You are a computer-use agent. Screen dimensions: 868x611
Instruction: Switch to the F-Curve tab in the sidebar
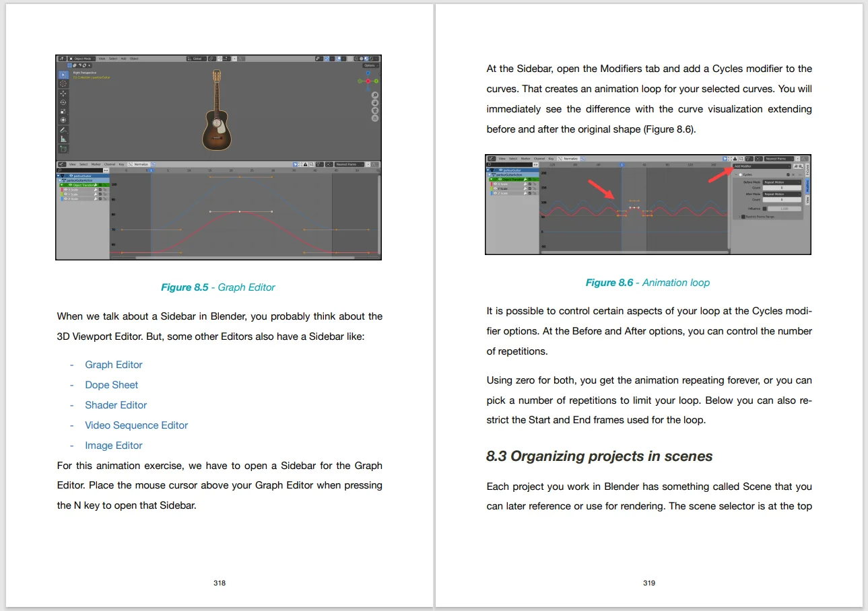[808, 171]
